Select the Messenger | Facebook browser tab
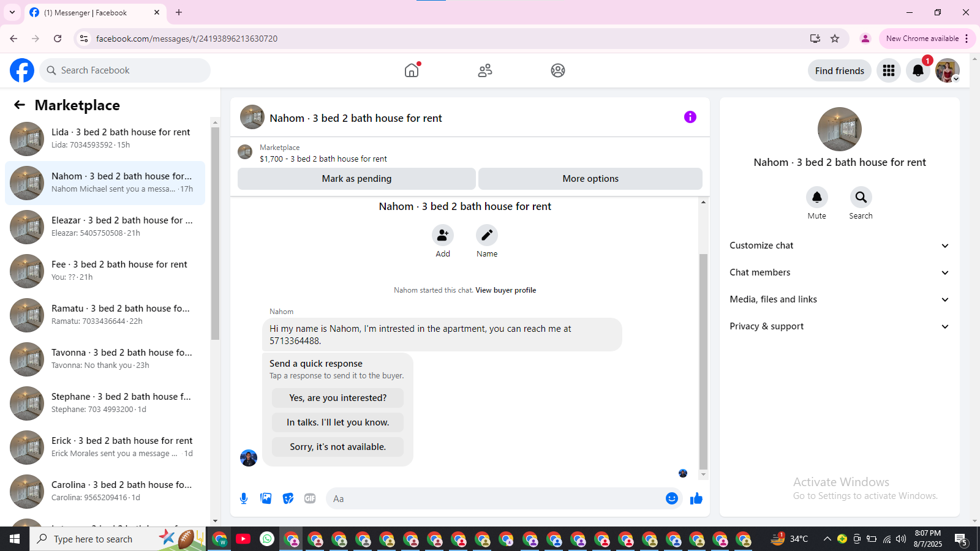Viewport: 980px width, 551px height. [x=95, y=12]
